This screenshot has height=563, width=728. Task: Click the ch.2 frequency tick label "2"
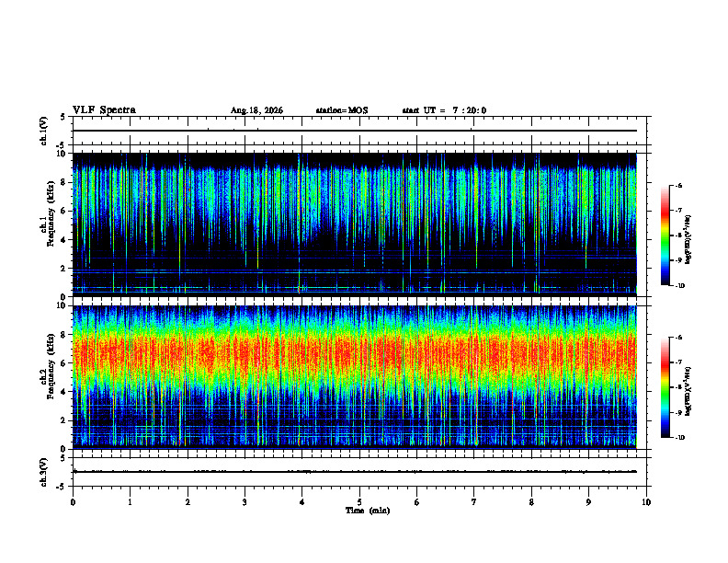coord(63,420)
